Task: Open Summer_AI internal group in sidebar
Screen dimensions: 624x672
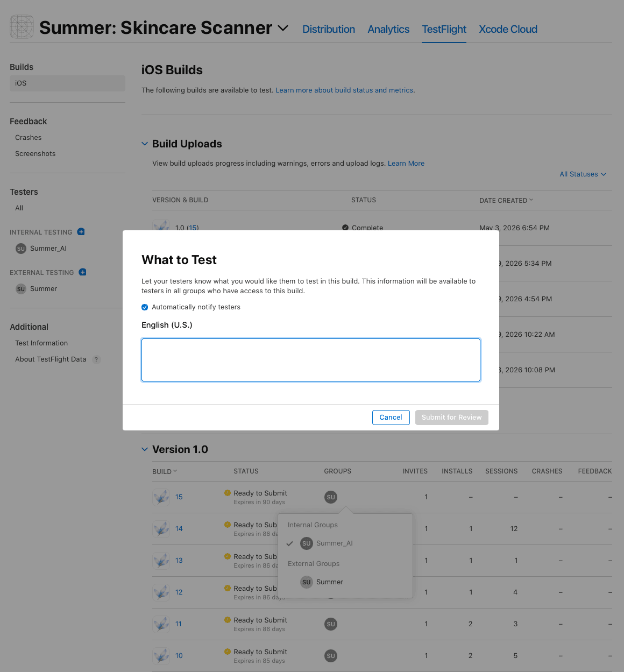Action: [x=48, y=249]
